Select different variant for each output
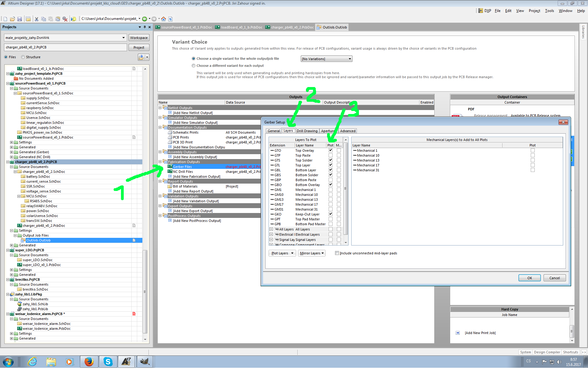Image resolution: width=588 pixels, height=369 pixels. [194, 66]
